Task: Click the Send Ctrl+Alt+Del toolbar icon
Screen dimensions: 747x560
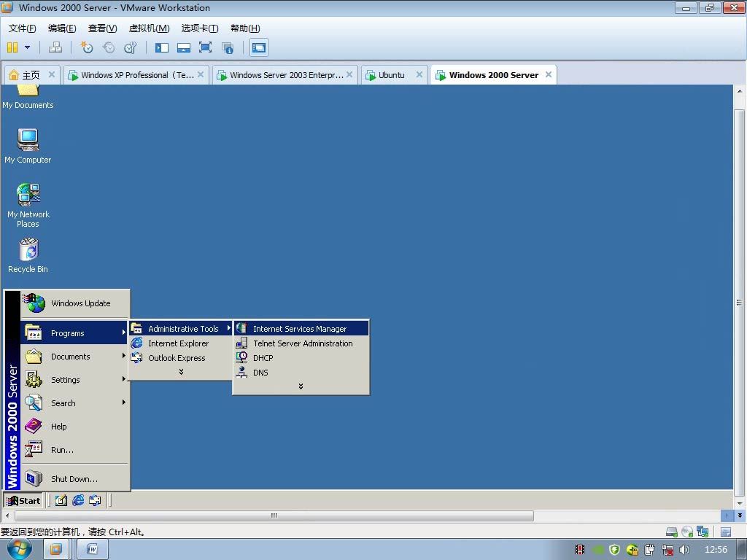Action: pos(55,47)
